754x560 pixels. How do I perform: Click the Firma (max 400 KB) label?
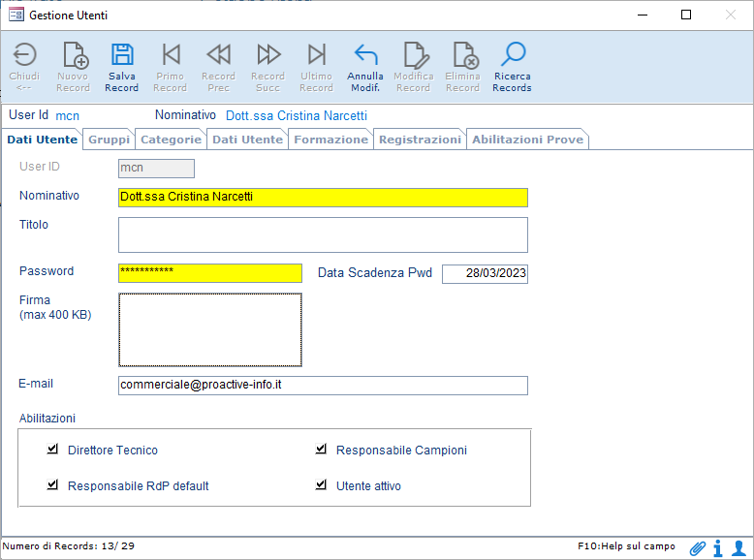[x=55, y=307]
